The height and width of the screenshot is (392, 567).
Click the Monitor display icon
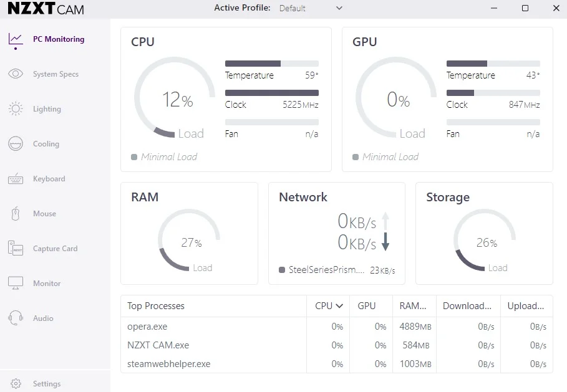(16, 284)
